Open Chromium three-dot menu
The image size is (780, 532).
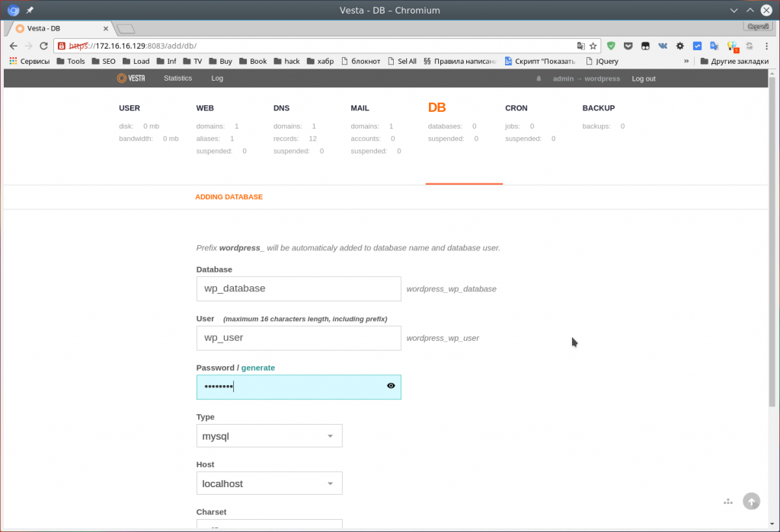(x=767, y=46)
